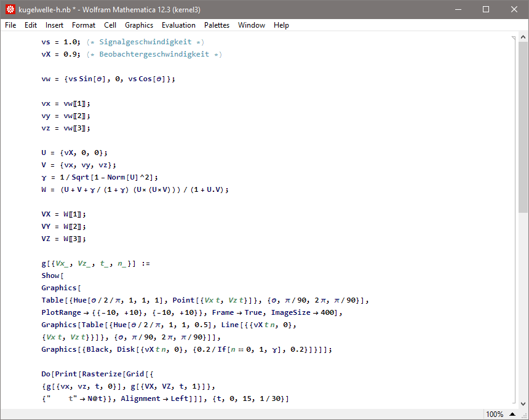Open the Window menu

pyautogui.click(x=252, y=25)
